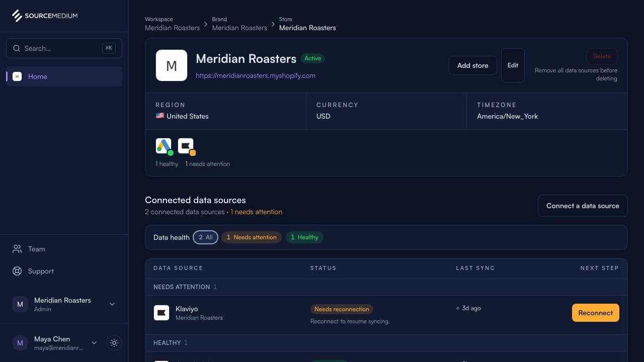The height and width of the screenshot is (362, 644).
Task: Click the Active status badge
Action: 312,58
